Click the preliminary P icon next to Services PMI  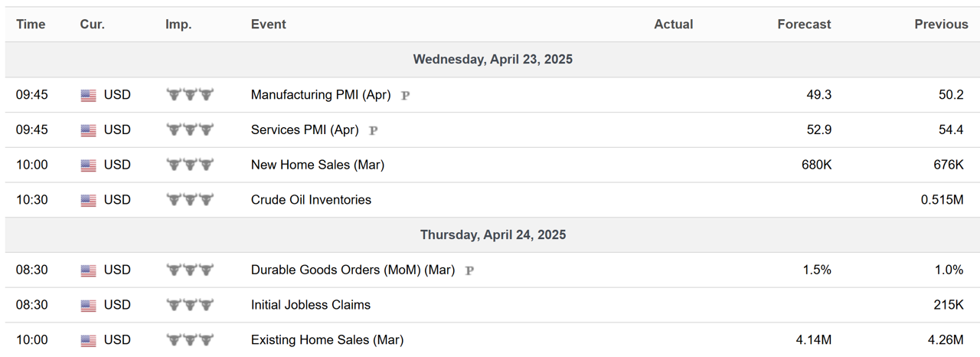point(374,130)
